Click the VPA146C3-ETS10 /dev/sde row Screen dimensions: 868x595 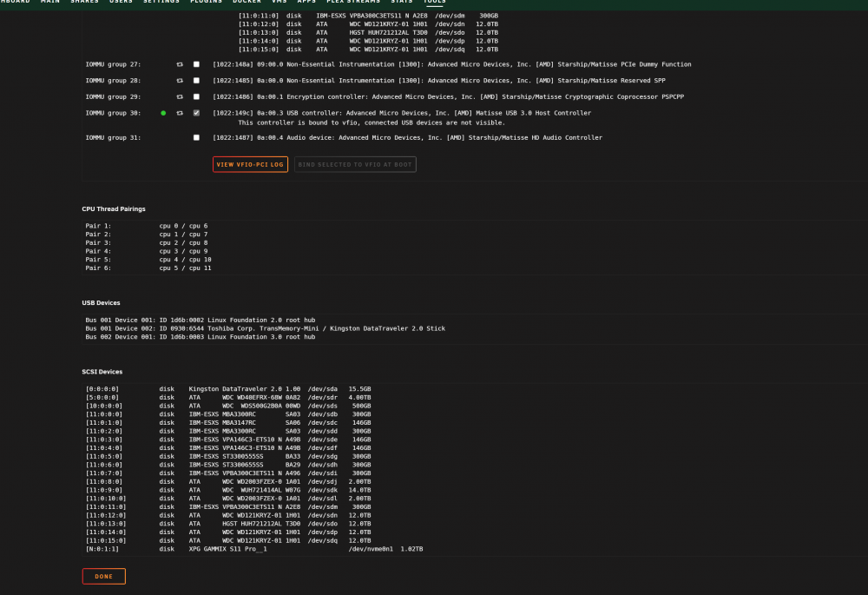pyautogui.click(x=228, y=440)
